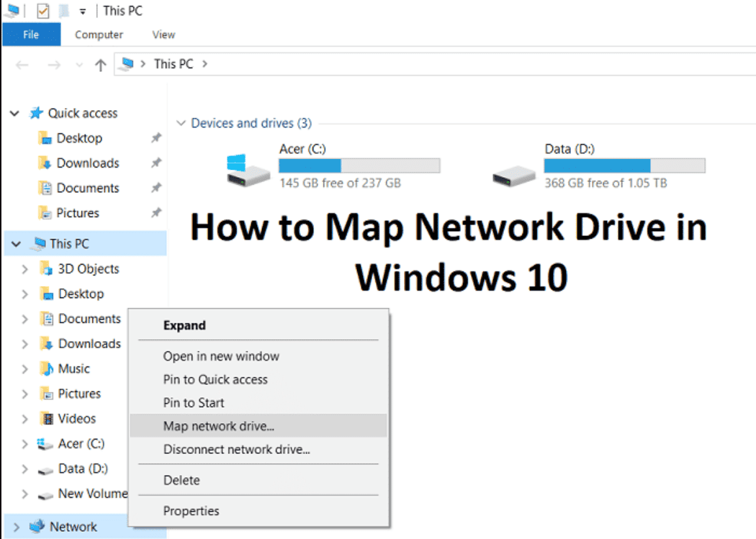Select the Acer (C:) drive in navigation pane

(x=79, y=443)
